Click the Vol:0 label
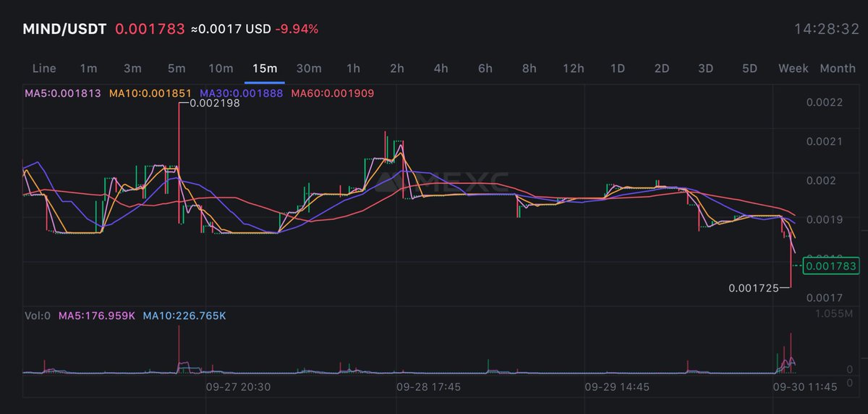868x414 pixels. click(x=37, y=316)
